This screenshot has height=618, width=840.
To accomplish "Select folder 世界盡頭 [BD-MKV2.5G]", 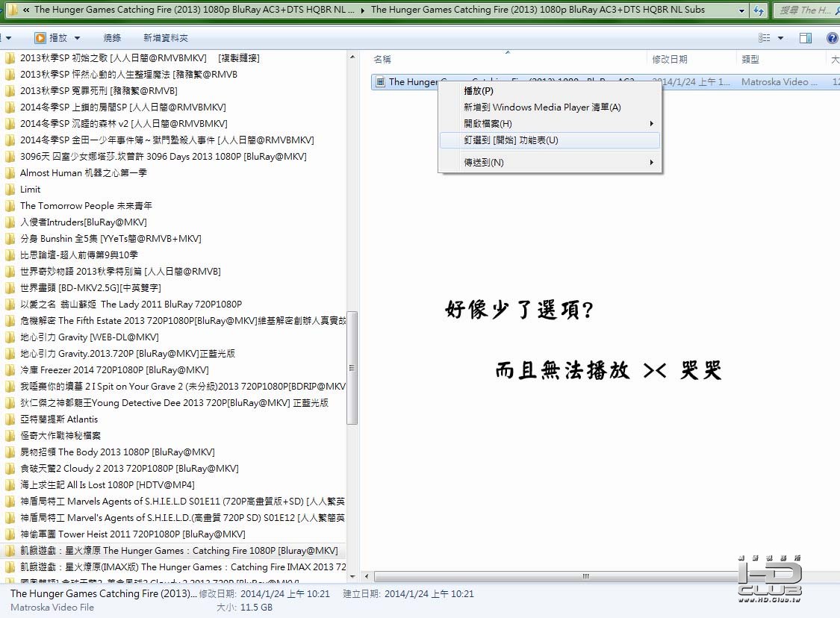I will click(82, 288).
